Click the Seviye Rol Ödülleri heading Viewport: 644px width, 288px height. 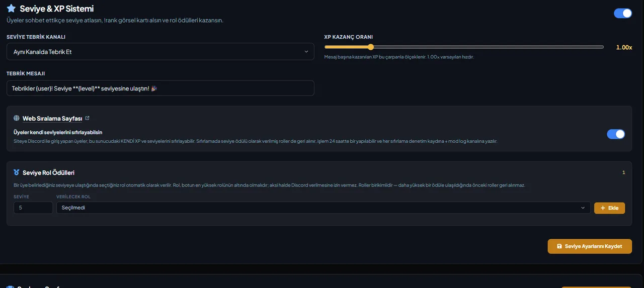(x=48, y=172)
